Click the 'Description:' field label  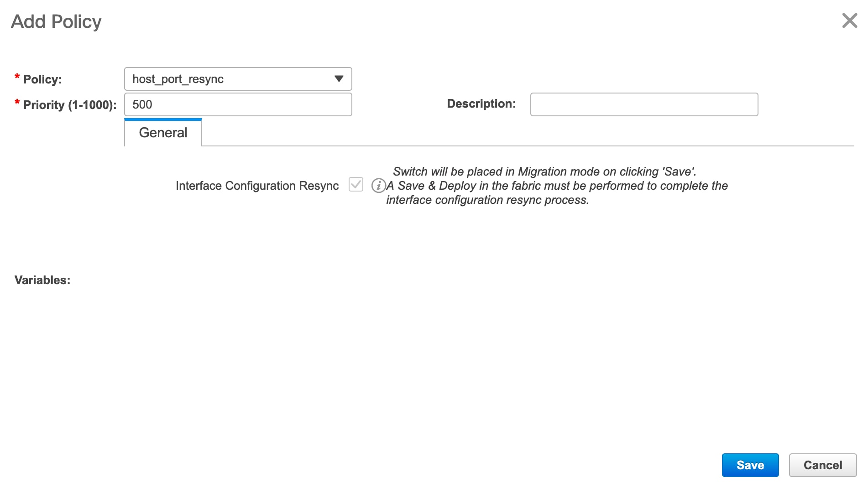point(481,104)
